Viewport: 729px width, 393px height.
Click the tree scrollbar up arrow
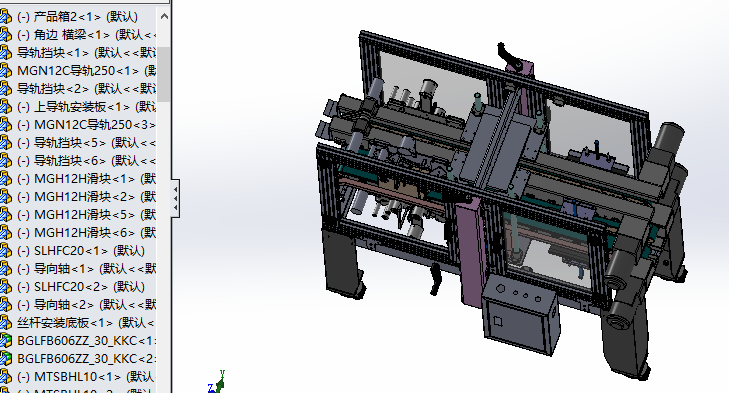click(x=164, y=16)
